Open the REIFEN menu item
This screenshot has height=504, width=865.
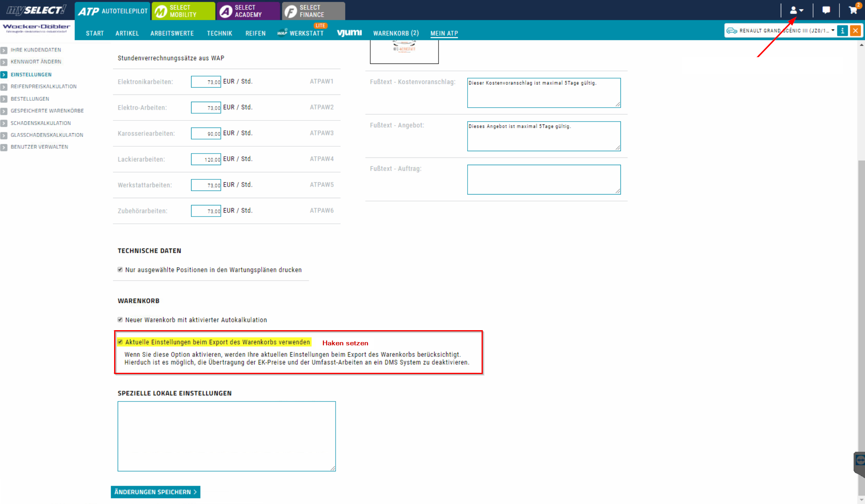pyautogui.click(x=255, y=33)
